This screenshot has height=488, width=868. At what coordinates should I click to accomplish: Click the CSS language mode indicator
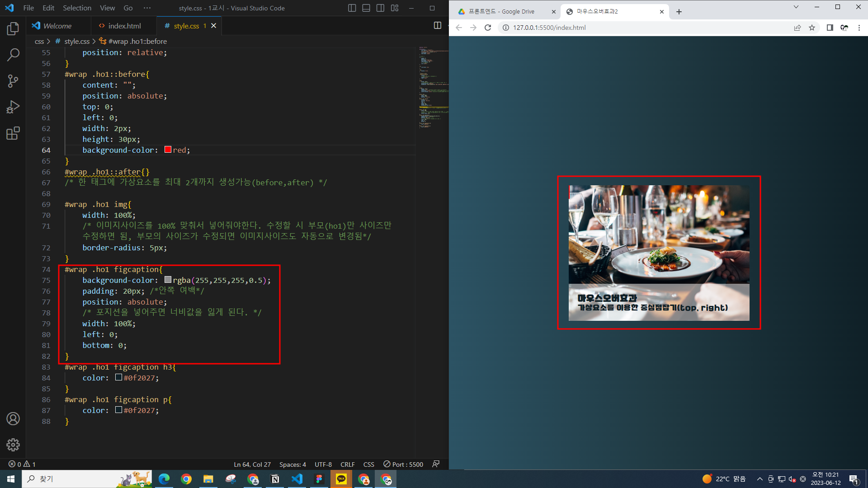point(368,464)
